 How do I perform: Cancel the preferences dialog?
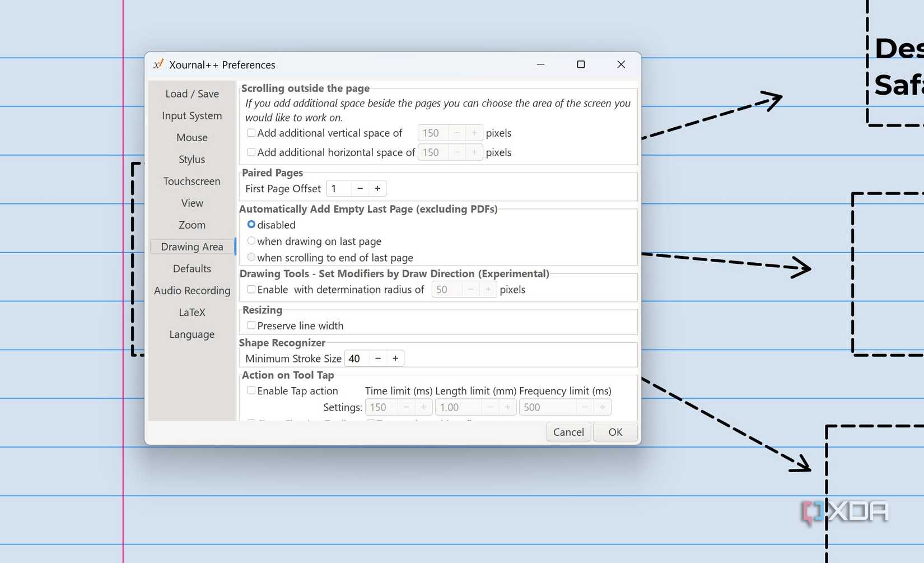[568, 431]
